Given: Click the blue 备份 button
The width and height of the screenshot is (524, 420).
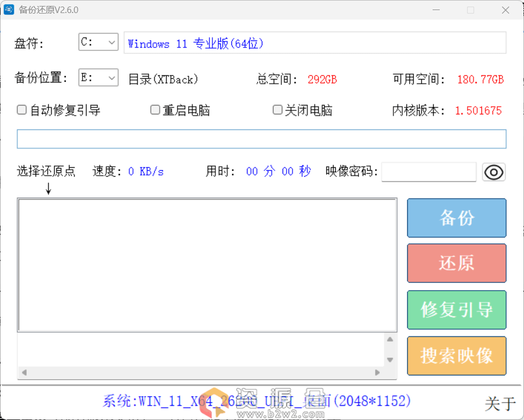Looking at the screenshot, I should tap(456, 218).
